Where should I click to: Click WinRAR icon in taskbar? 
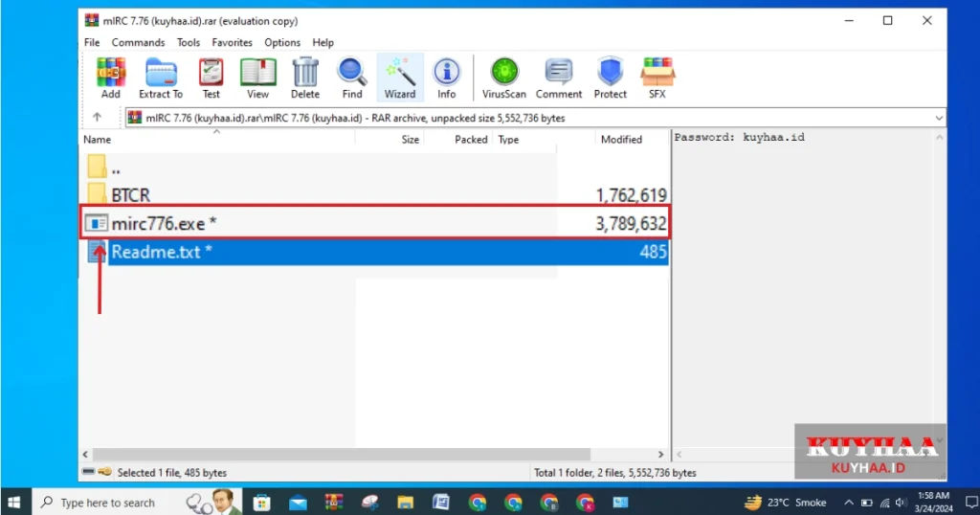tap(334, 503)
